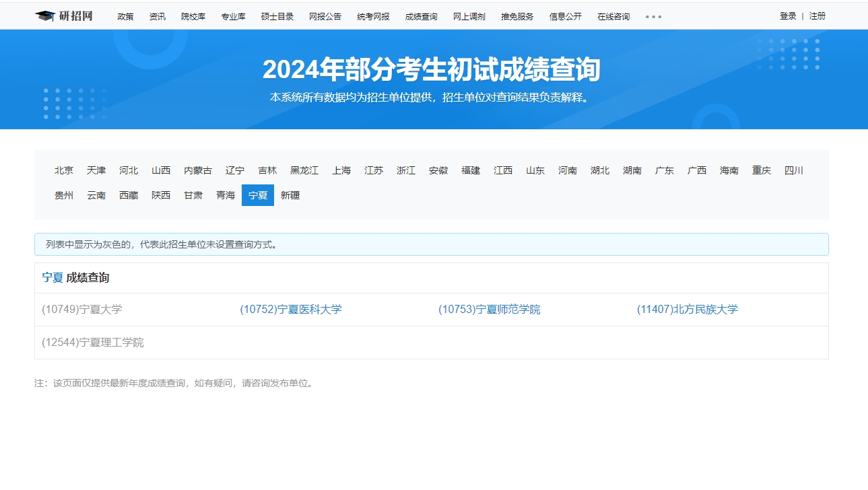This screenshot has width=868, height=490.
Task: Select the 江苏 province tab
Action: click(374, 170)
